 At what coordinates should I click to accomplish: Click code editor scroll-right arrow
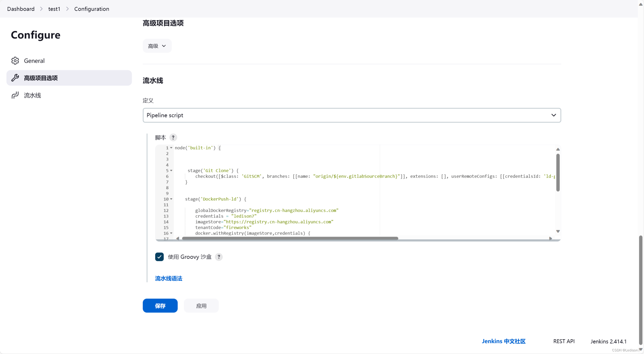pyautogui.click(x=550, y=239)
